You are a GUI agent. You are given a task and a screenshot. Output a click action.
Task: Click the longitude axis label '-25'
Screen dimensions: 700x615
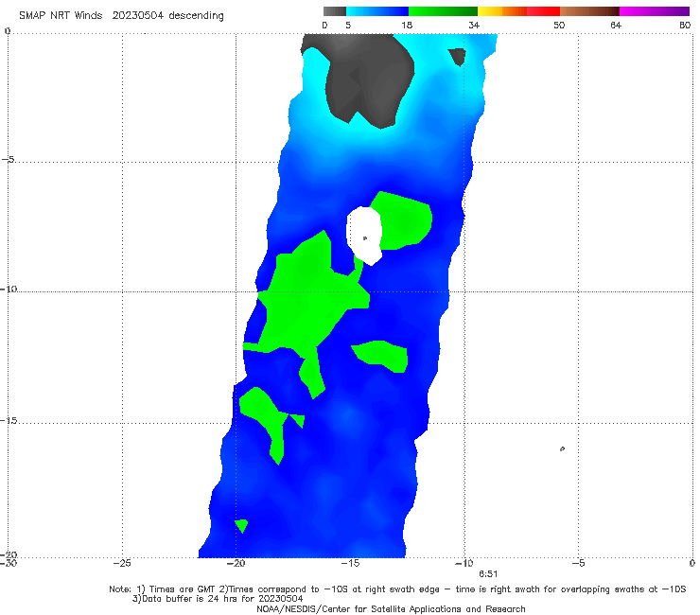coord(122,563)
